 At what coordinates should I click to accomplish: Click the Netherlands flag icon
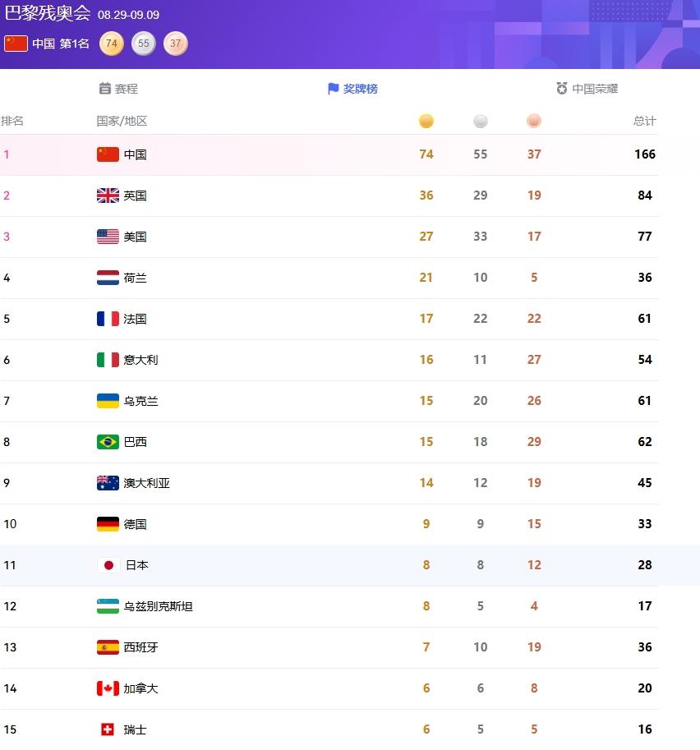pos(108,278)
